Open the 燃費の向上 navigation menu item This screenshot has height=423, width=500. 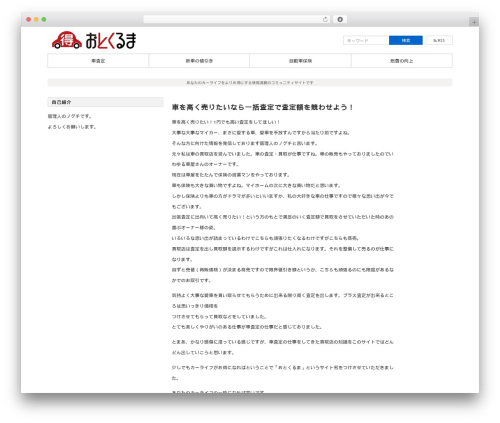coord(402,61)
